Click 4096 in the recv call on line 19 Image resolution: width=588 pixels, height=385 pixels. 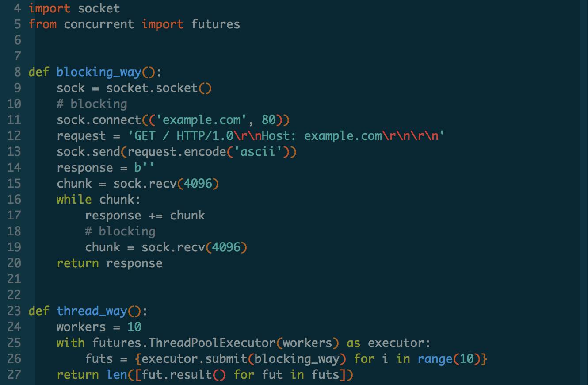tap(226, 247)
